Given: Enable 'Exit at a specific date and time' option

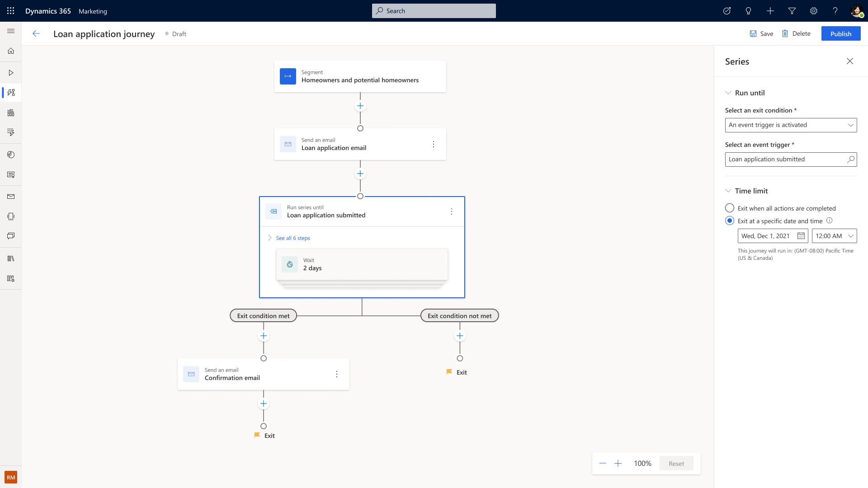Looking at the screenshot, I should click(x=729, y=221).
